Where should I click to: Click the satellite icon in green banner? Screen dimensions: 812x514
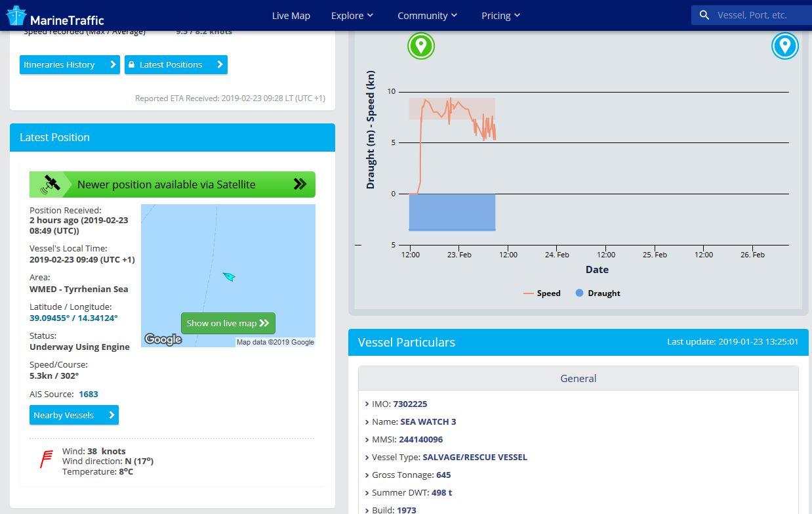click(51, 184)
